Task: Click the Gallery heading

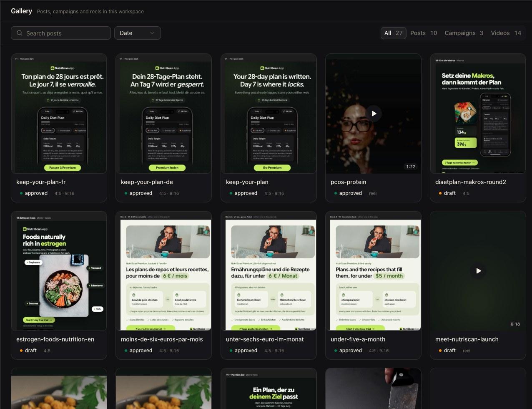Action: [22, 11]
